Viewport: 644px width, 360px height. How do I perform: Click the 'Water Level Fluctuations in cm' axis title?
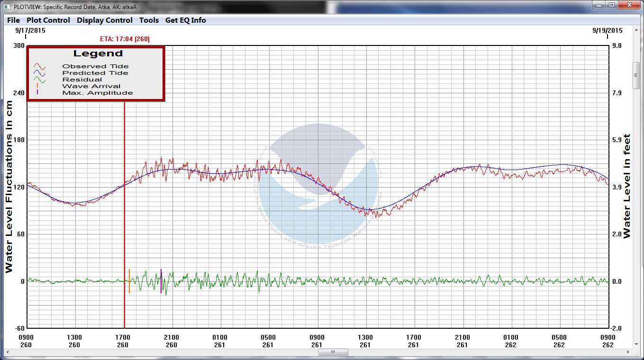click(9, 187)
